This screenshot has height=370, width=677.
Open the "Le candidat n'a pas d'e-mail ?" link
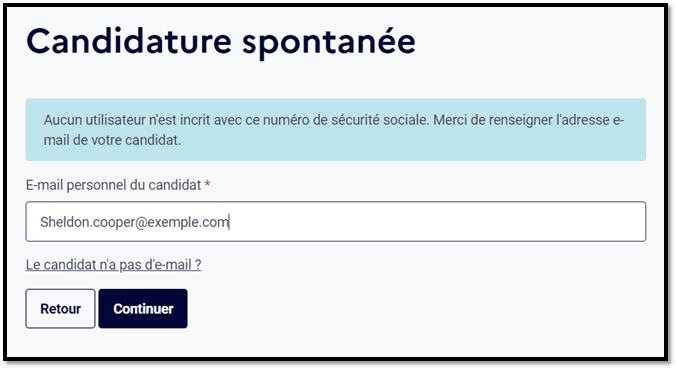[114, 264]
